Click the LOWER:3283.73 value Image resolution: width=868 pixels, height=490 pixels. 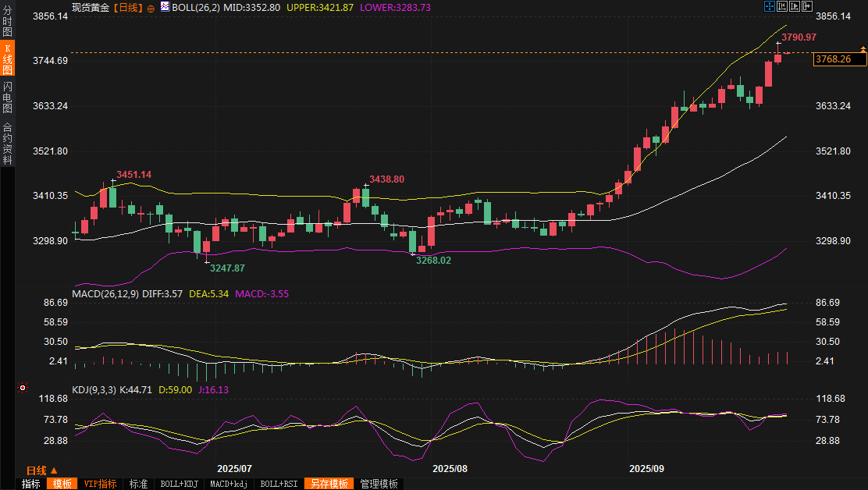[395, 8]
